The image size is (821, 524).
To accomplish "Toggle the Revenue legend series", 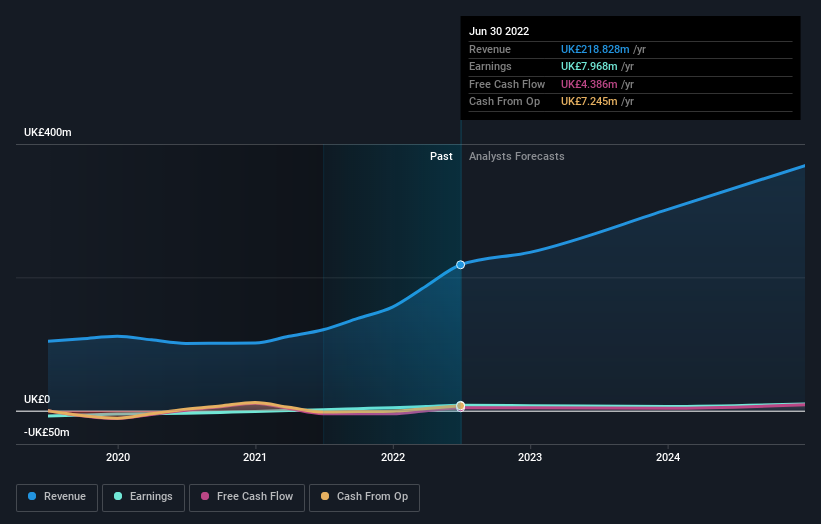I will 57,497.
